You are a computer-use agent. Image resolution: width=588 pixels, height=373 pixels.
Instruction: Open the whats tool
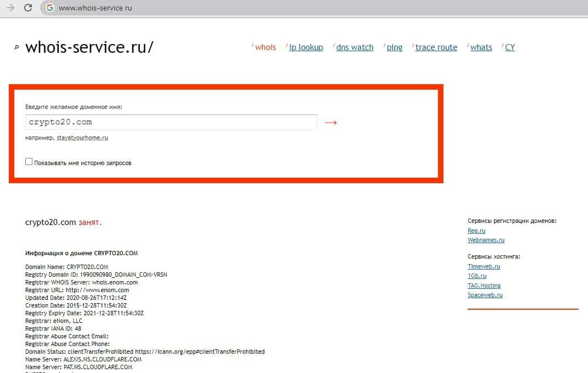(x=481, y=47)
